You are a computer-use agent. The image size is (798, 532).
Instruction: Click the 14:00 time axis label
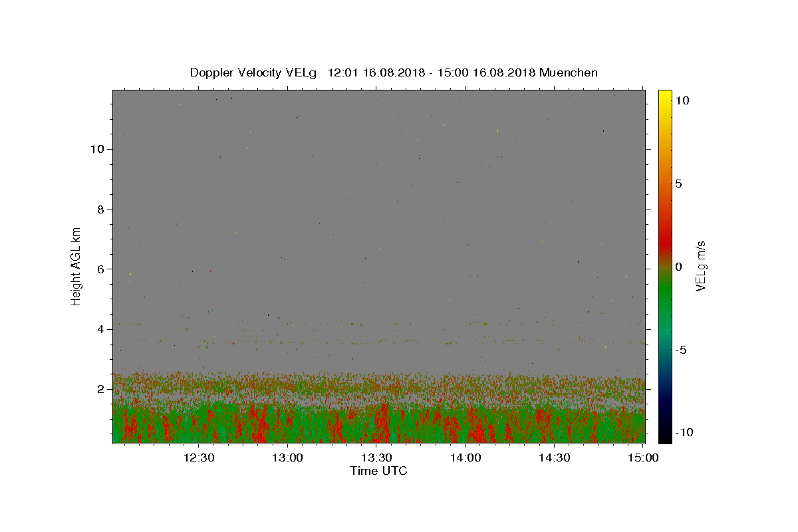(465, 458)
